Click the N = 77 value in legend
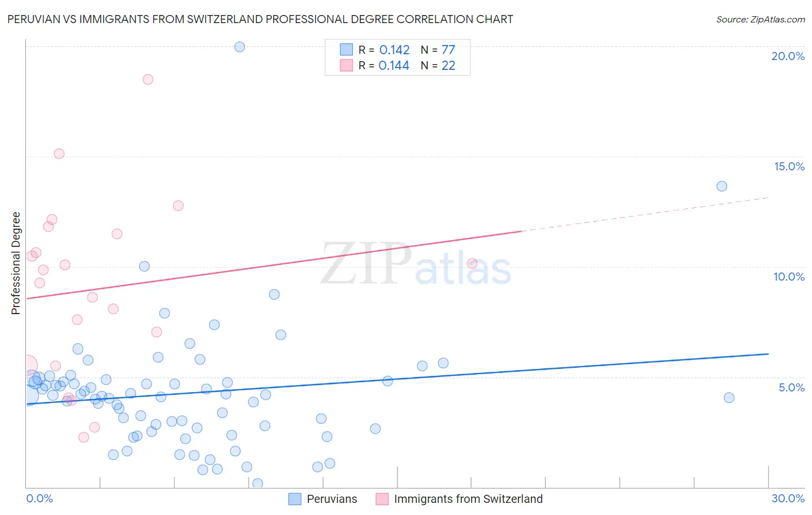812x515 pixels. coord(438,50)
